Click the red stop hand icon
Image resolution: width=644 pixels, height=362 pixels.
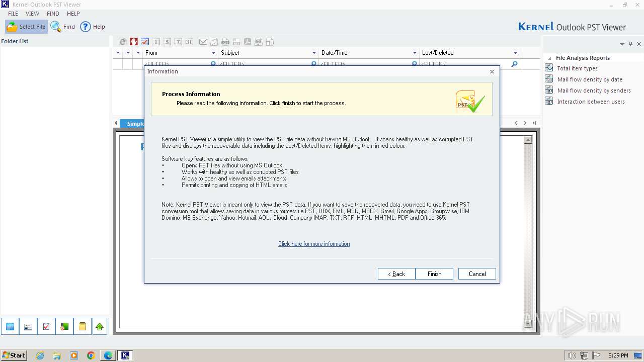pos(133,42)
